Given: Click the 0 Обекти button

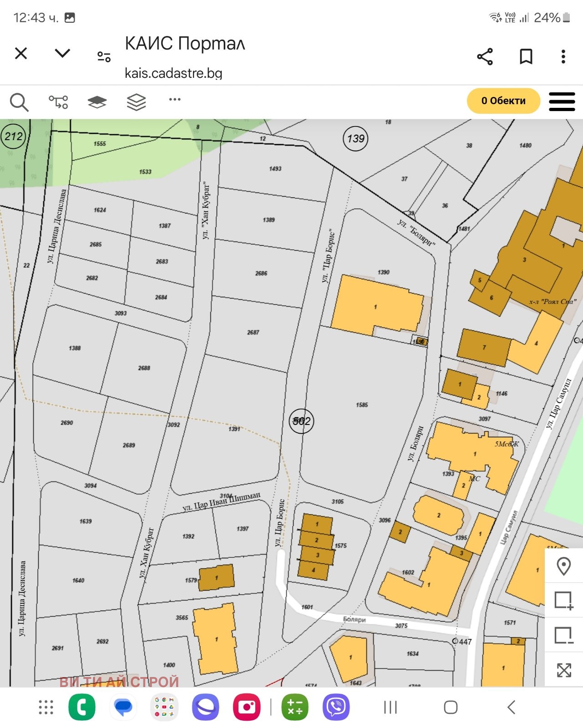Looking at the screenshot, I should click(x=503, y=101).
